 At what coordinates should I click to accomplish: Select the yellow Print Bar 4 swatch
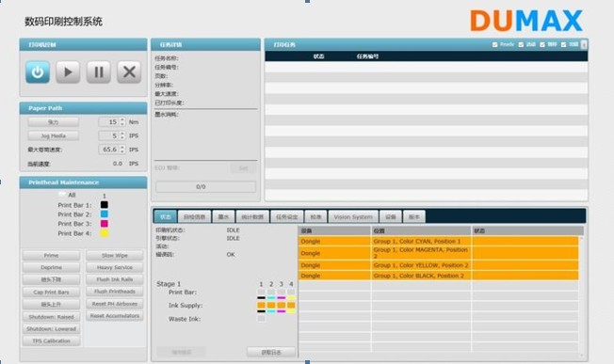point(105,233)
